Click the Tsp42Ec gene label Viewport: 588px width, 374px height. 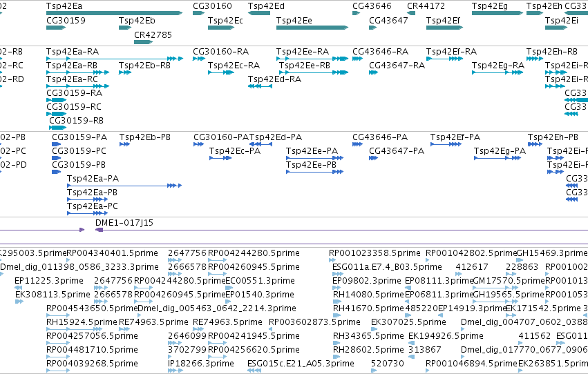pyautogui.click(x=225, y=21)
